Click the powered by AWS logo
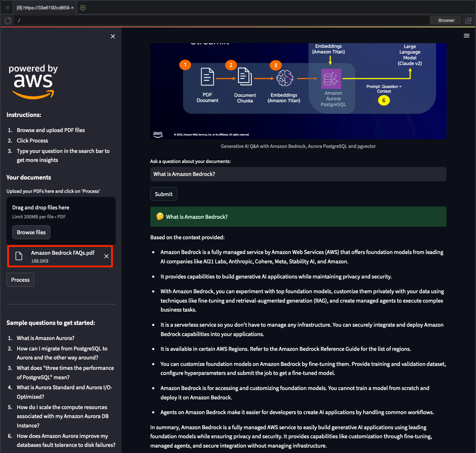This screenshot has height=453, width=476. pos(33,82)
